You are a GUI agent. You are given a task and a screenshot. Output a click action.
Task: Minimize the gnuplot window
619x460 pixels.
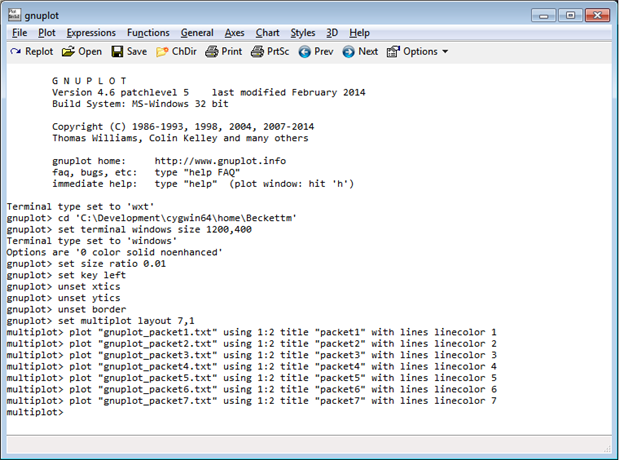click(544, 15)
